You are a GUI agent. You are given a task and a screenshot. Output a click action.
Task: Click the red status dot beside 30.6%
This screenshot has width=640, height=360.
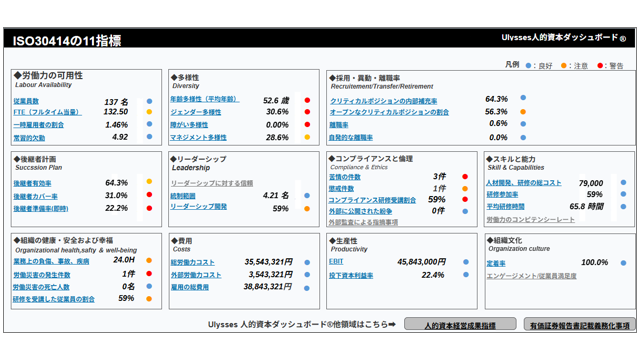[307, 112]
